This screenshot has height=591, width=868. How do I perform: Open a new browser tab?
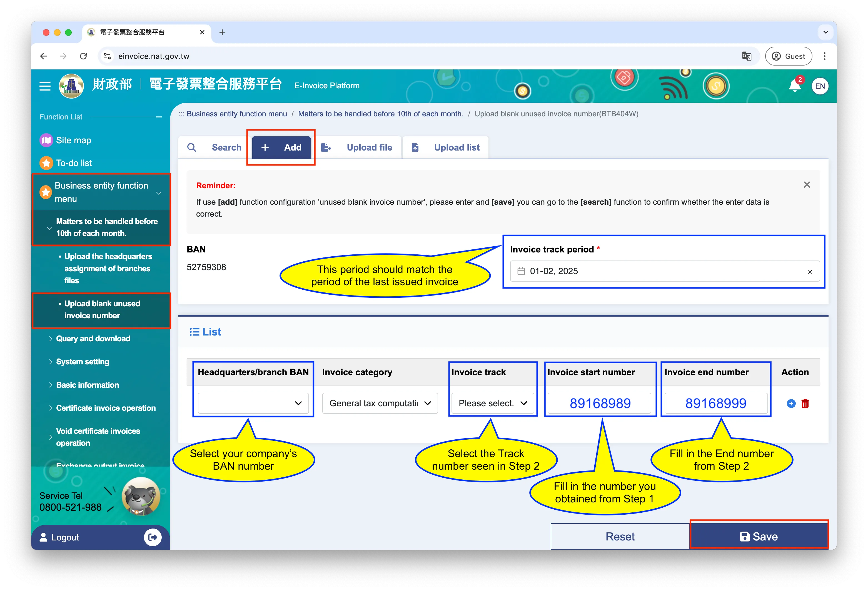222,32
